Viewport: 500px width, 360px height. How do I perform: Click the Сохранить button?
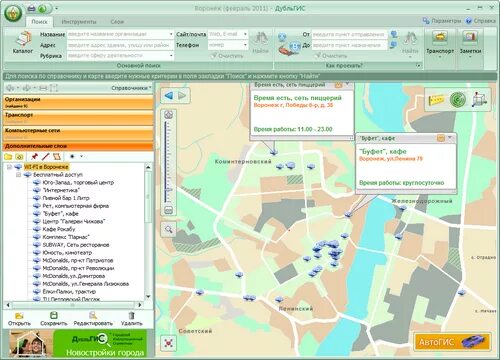click(x=53, y=319)
